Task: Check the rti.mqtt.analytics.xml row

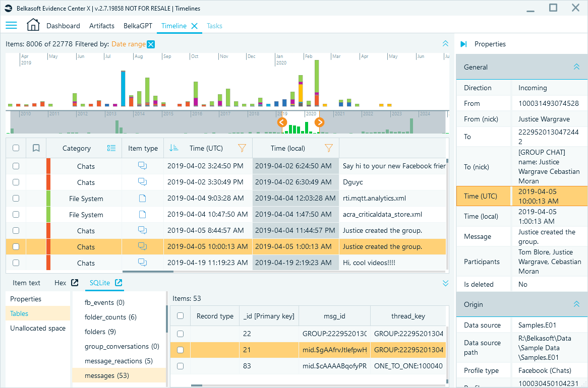Action: coord(16,199)
